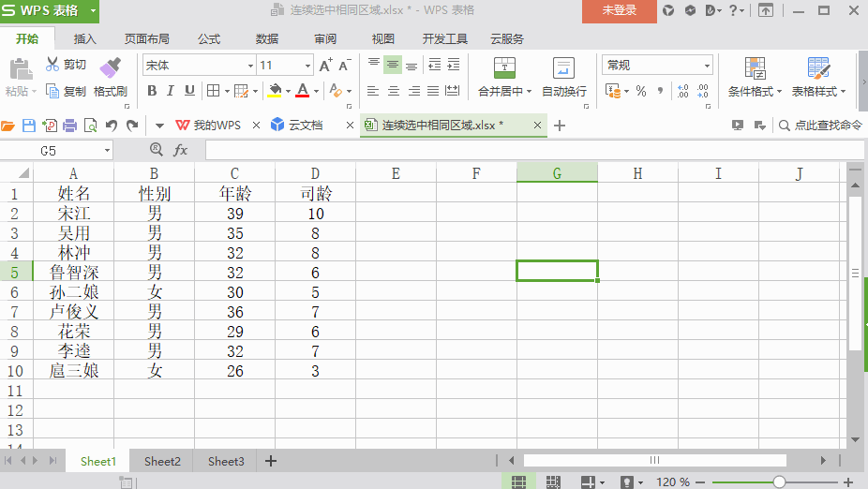This screenshot has width=868, height=489.
Task: Toggle bold formatting
Action: [x=152, y=91]
